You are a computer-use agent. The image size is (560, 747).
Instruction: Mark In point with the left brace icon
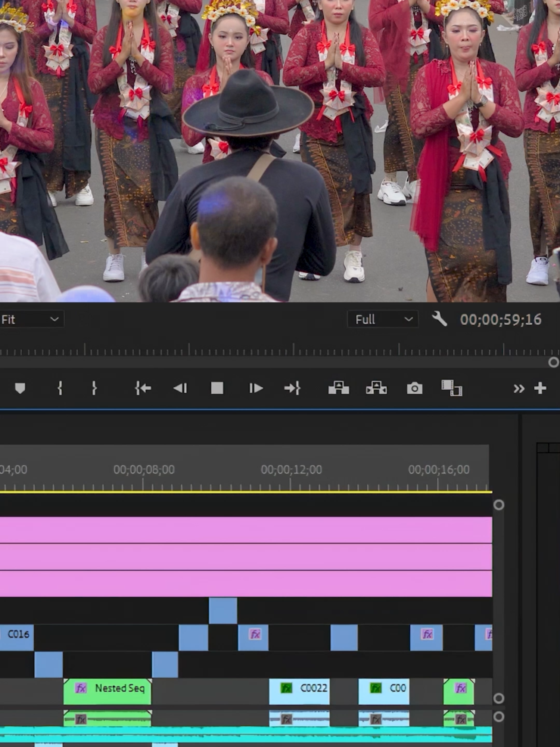(60, 388)
